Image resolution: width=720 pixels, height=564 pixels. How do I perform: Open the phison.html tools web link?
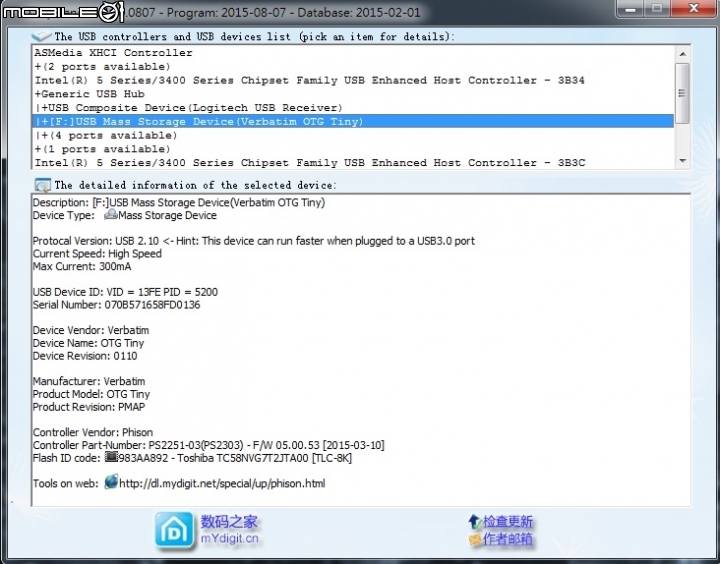(222, 483)
